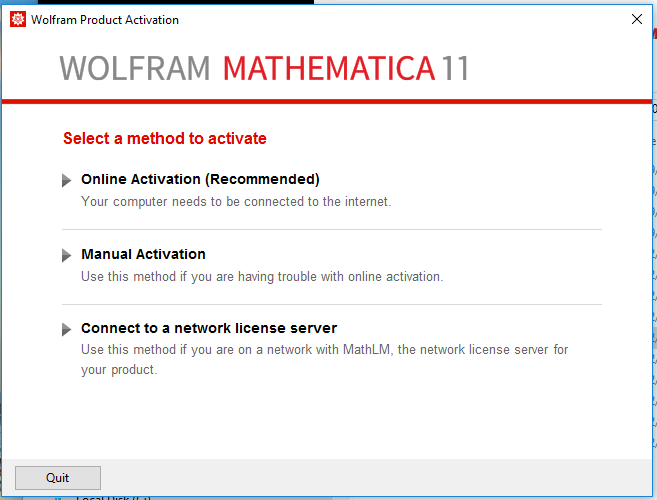Close the Wolfram Product Activation window
Screen dimensions: 657x500
click(x=636, y=19)
